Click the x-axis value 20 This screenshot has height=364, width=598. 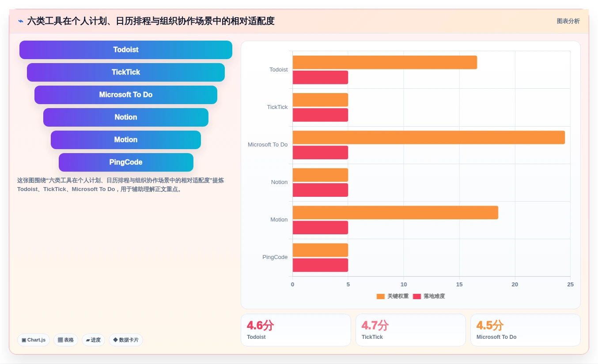tap(515, 285)
